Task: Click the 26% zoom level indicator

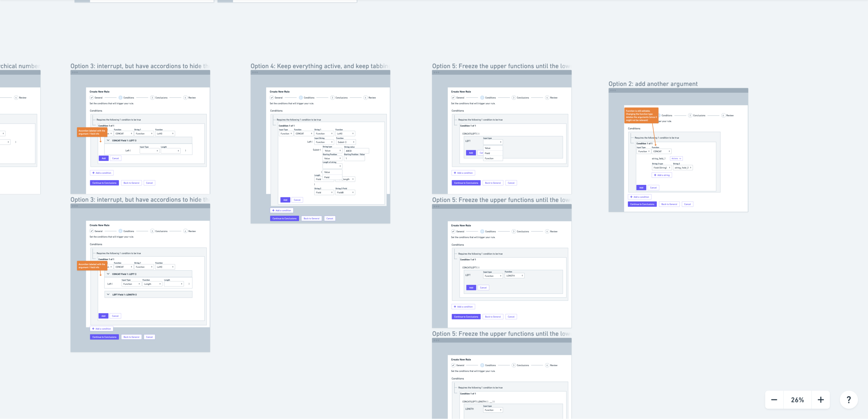Action: point(797,400)
